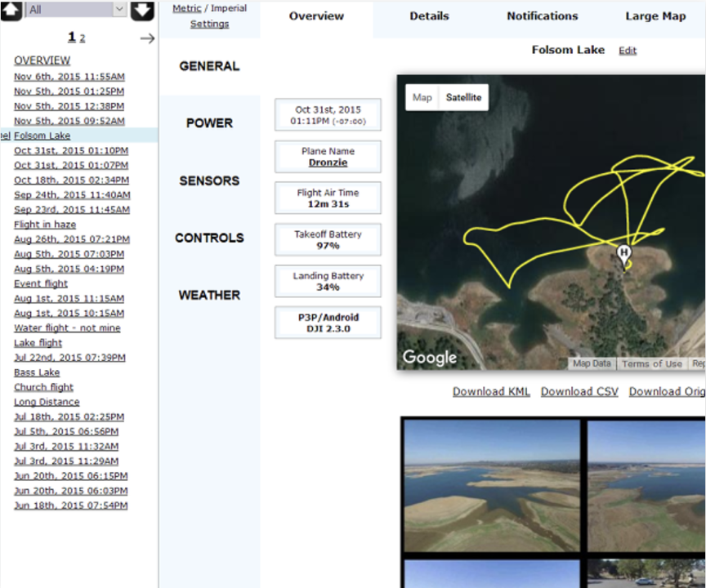Click the up arrow icon above flight list

click(11, 11)
